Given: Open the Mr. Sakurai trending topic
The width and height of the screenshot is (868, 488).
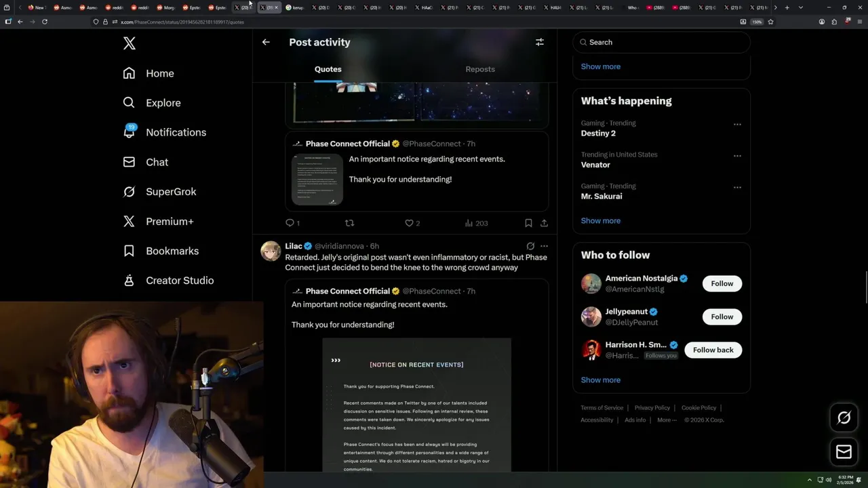Looking at the screenshot, I should 601,196.
